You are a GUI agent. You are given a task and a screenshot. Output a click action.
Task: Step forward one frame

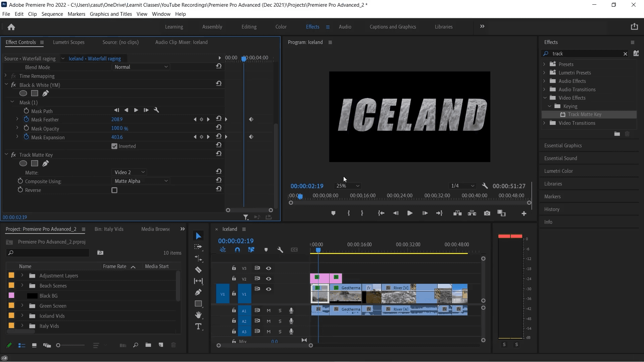coord(425,213)
